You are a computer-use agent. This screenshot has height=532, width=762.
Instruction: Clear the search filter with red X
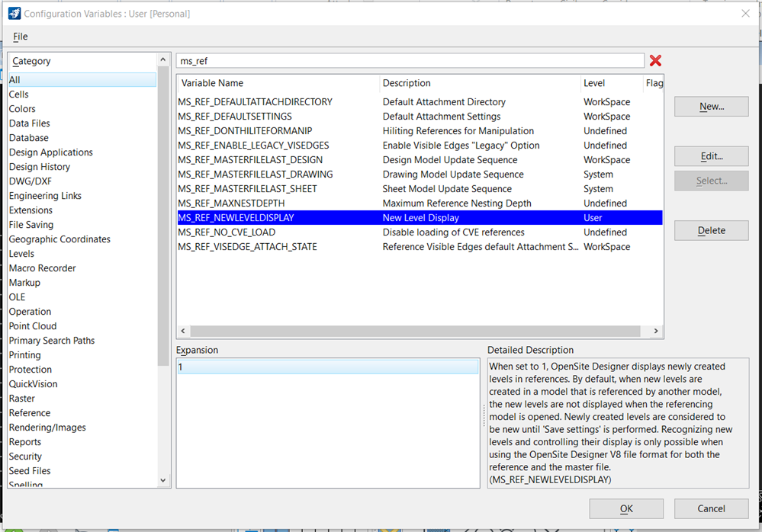655,61
